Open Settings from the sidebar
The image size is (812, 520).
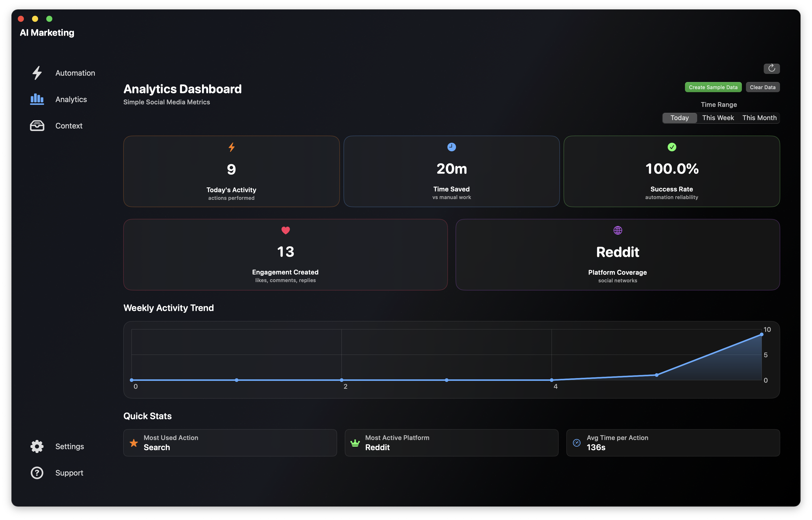point(70,446)
